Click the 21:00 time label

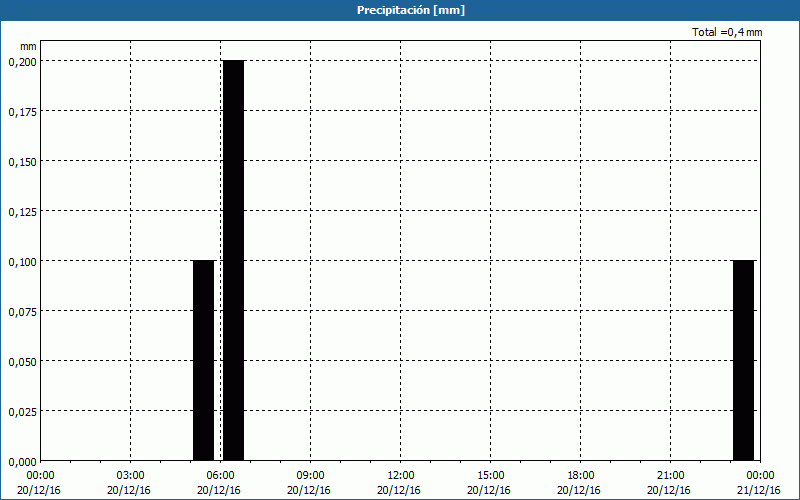(x=670, y=476)
